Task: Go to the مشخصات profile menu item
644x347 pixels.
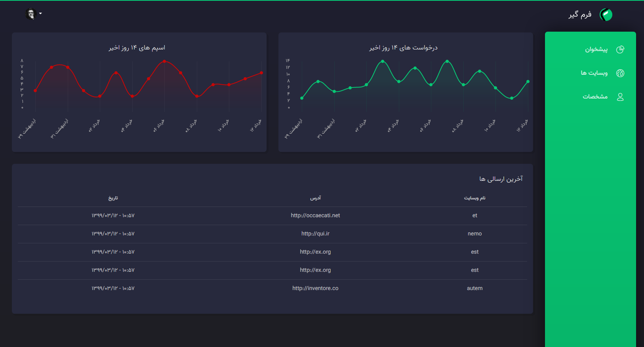Action: [595, 97]
